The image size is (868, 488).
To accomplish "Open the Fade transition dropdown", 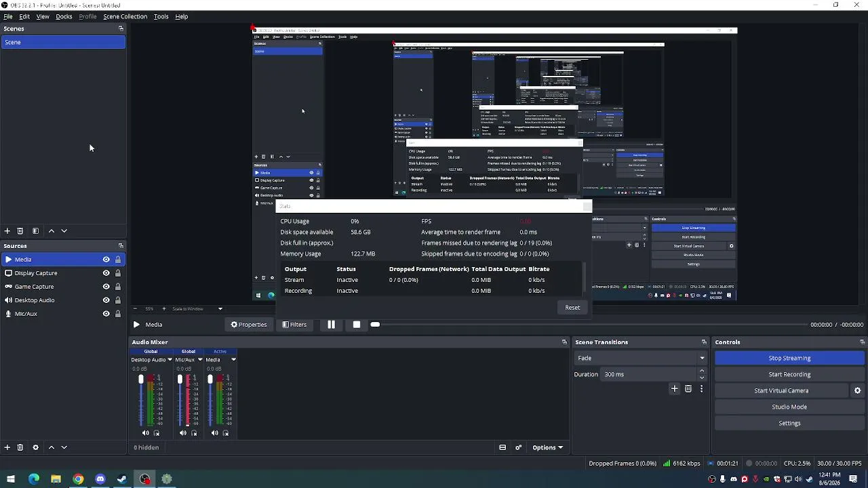I will pos(641,358).
